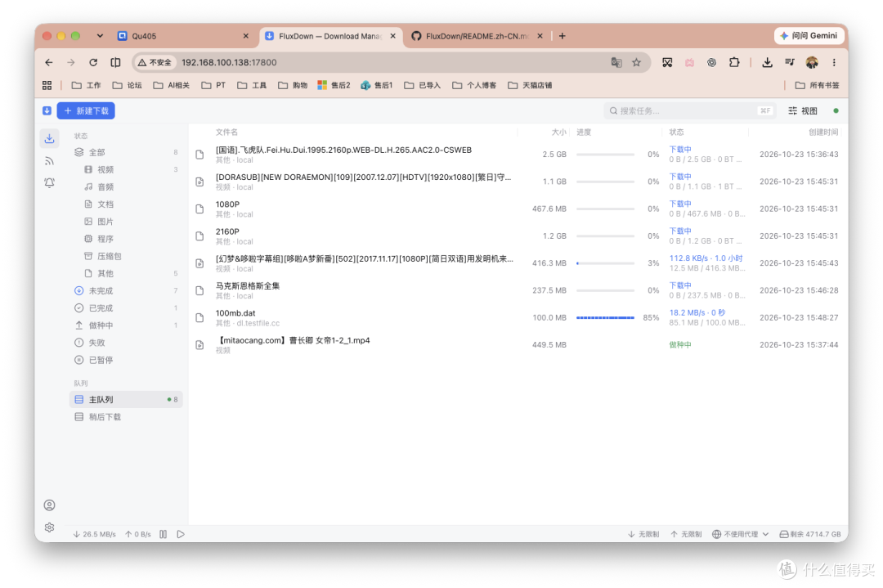883x588 pixels.
Task: Pause all downloads from the status bar
Action: 164,534
